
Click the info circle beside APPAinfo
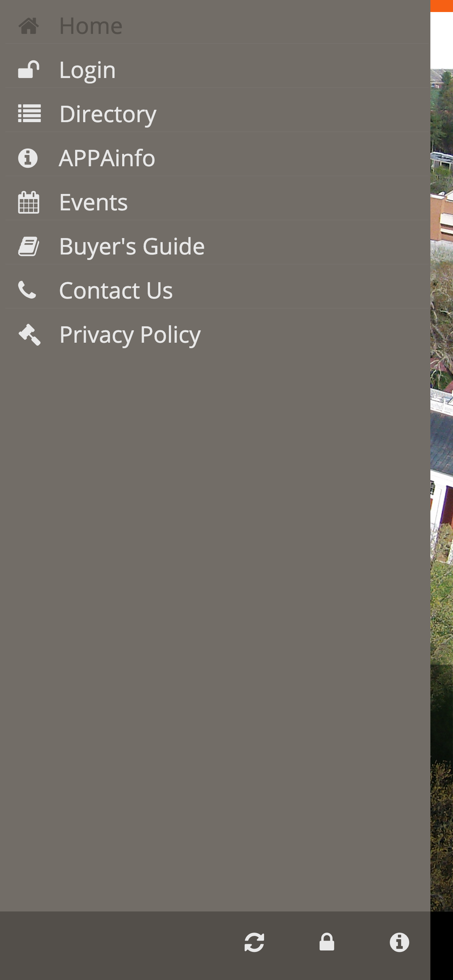tap(28, 158)
